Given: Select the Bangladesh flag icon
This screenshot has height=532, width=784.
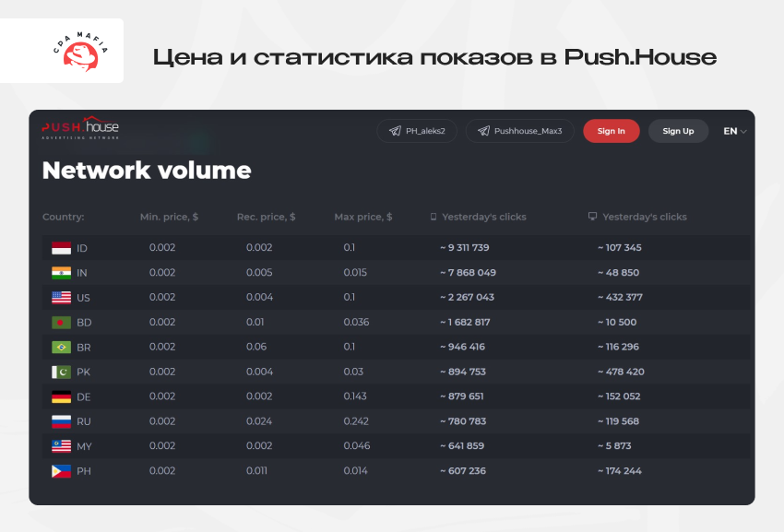Looking at the screenshot, I should (x=62, y=323).
